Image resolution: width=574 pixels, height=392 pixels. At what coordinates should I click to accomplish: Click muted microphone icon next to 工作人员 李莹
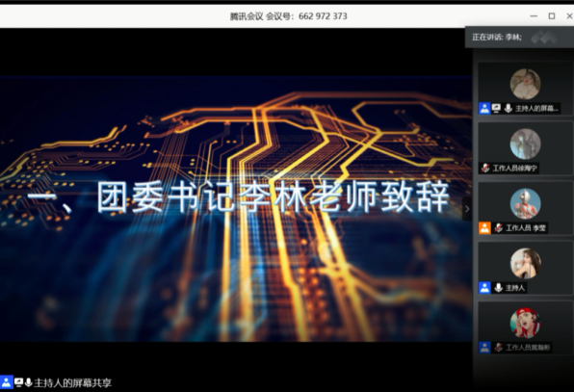pyautogui.click(x=498, y=228)
